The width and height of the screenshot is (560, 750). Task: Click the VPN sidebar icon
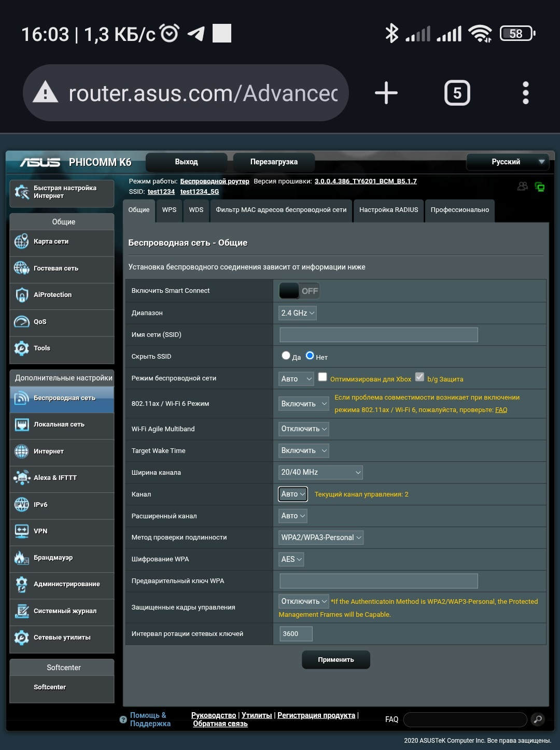coord(21,531)
